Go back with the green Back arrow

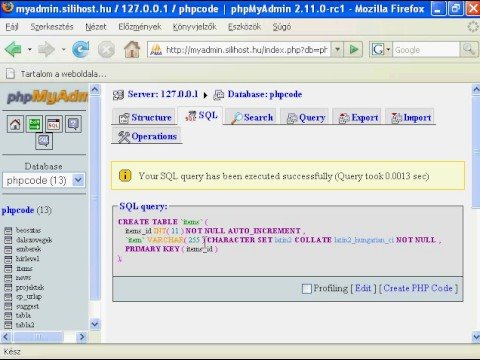(13, 50)
